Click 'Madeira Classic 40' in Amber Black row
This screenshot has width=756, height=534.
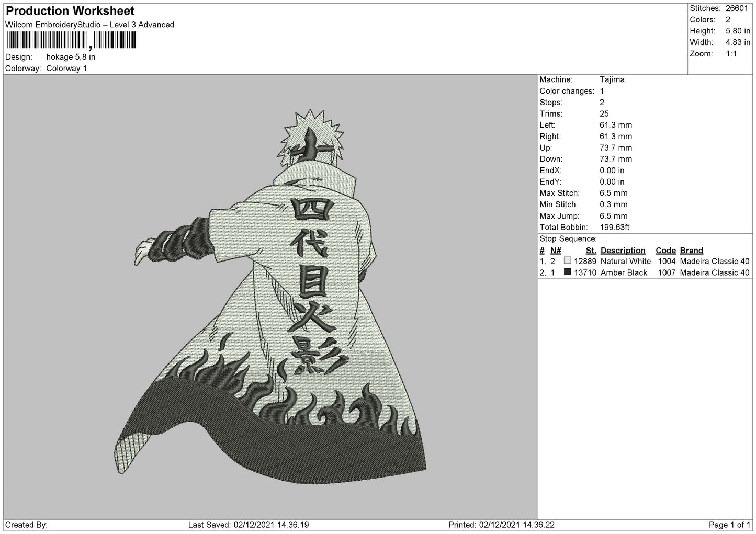click(x=715, y=272)
